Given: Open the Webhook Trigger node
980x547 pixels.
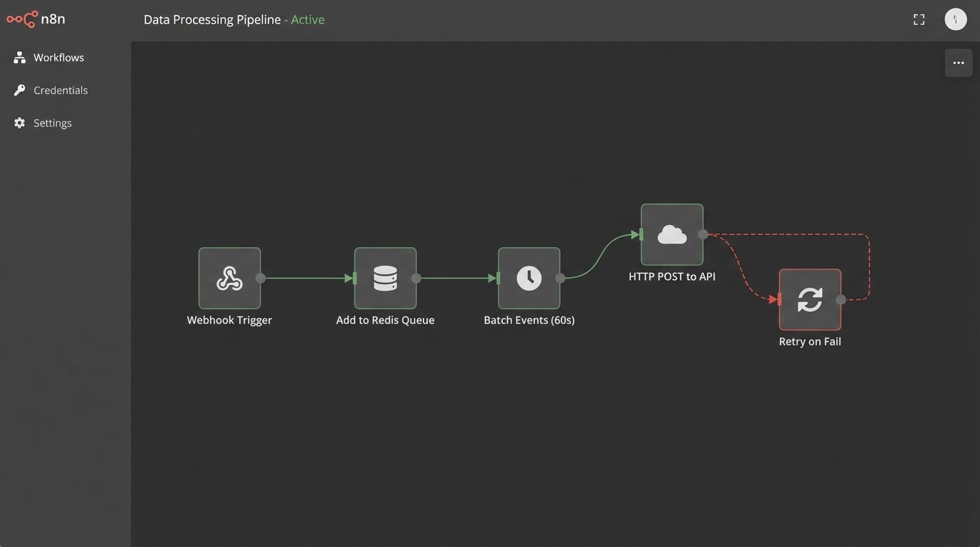Looking at the screenshot, I should (x=229, y=278).
